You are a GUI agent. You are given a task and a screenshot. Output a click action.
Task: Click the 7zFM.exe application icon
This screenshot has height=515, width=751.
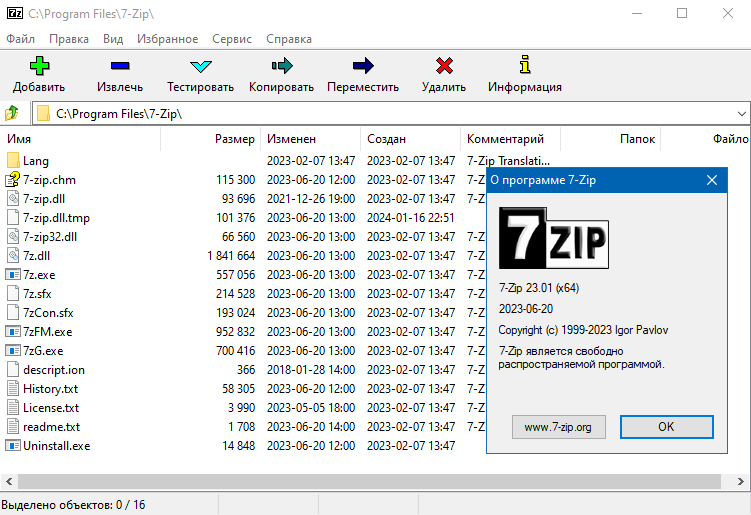click(x=13, y=332)
